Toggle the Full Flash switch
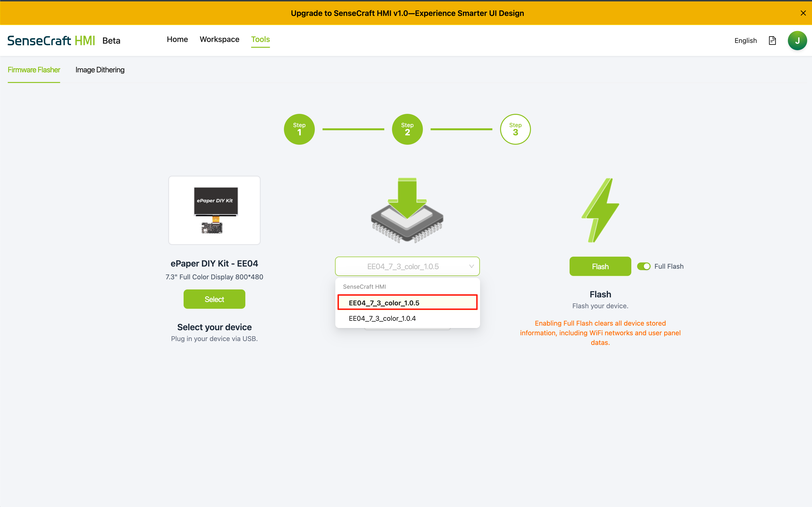Screen dimensions: 812x507 click(x=643, y=266)
